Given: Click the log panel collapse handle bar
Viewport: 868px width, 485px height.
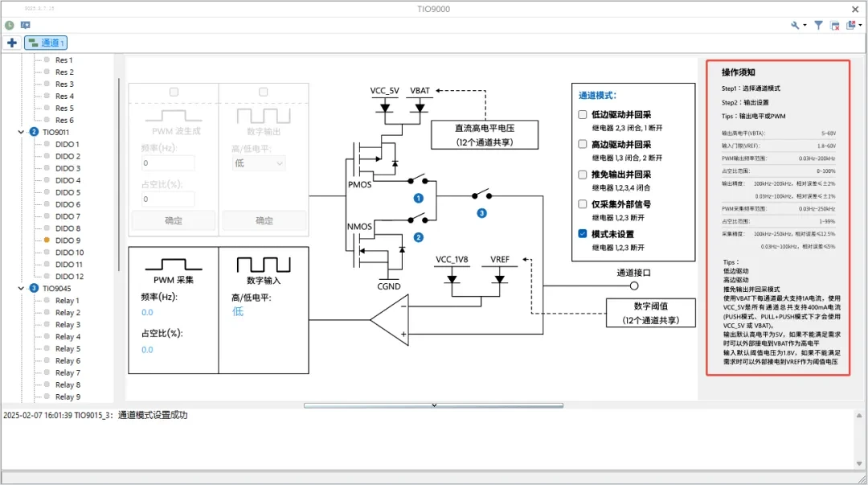Looking at the screenshot, I should pyautogui.click(x=433, y=405).
